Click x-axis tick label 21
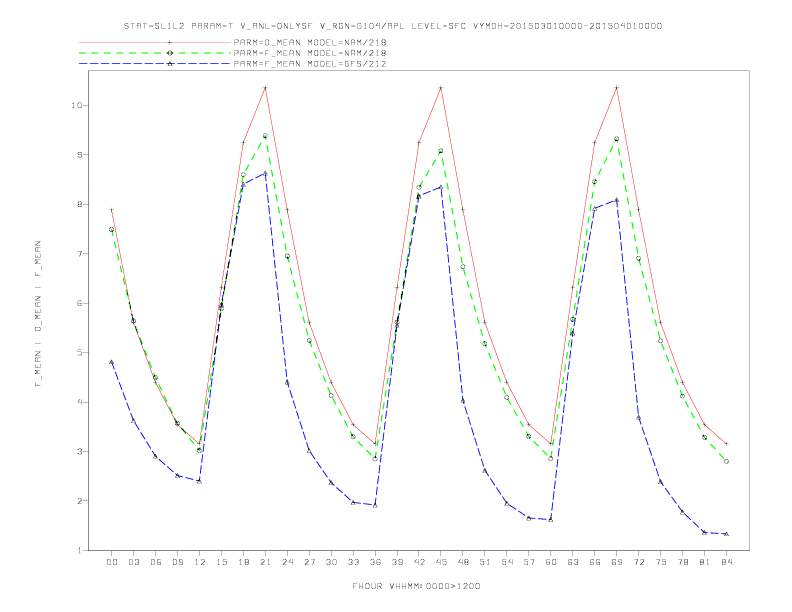 point(265,562)
